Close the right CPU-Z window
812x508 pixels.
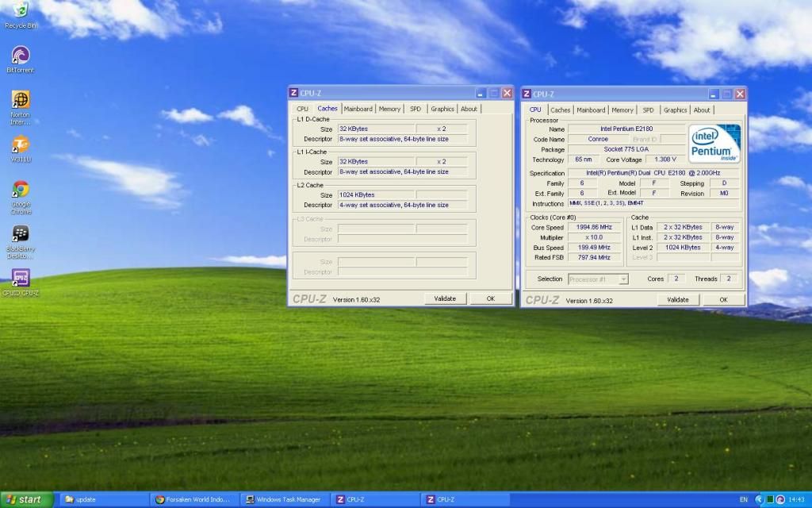[740, 94]
